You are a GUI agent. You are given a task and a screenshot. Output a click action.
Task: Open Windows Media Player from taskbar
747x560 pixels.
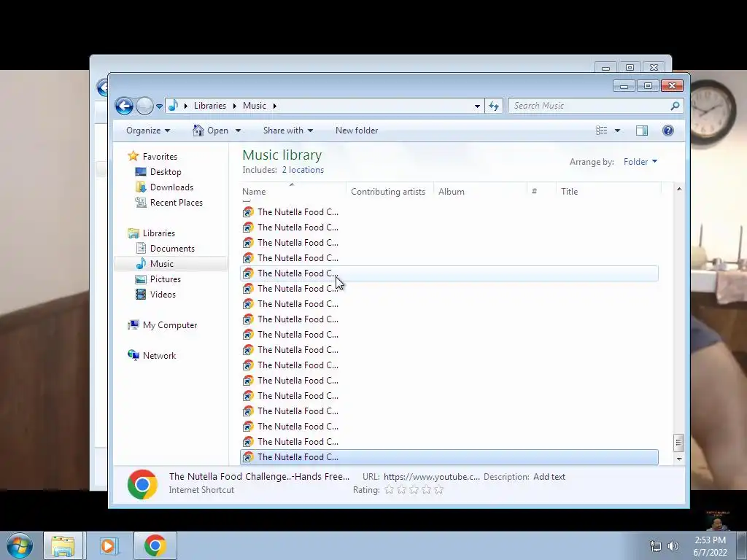click(x=109, y=545)
